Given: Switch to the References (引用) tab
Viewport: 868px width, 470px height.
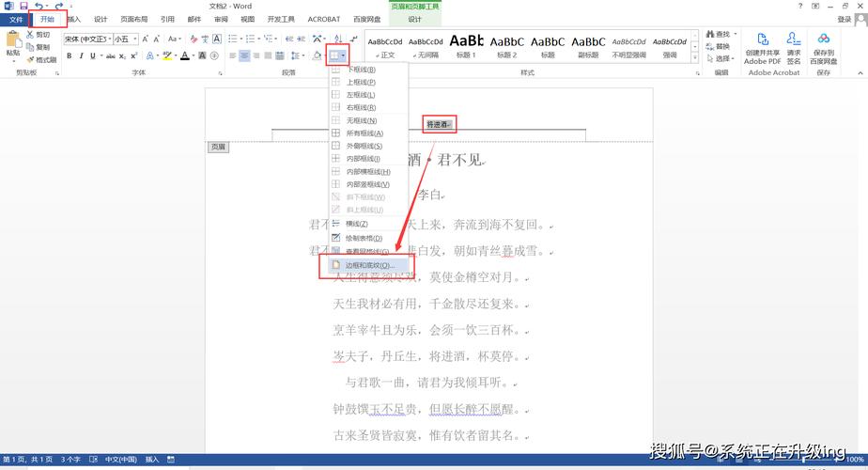Looking at the screenshot, I should pyautogui.click(x=167, y=20).
